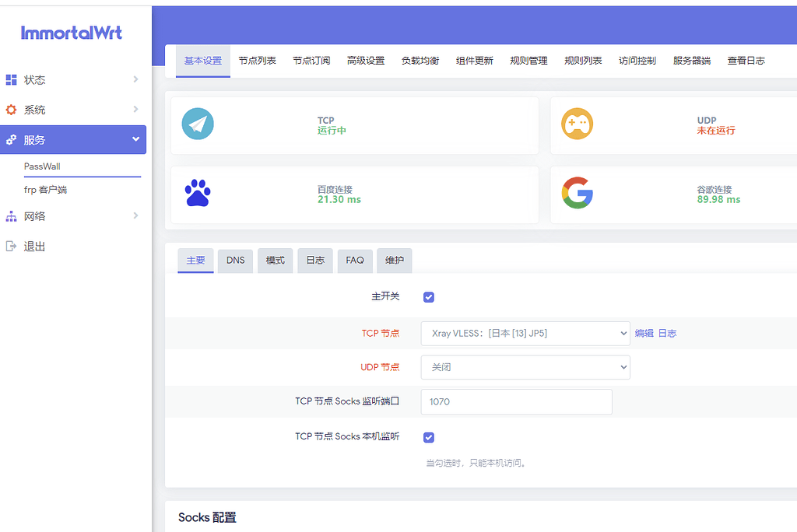Toggle the 主开关 main switch checkbox

(x=429, y=297)
